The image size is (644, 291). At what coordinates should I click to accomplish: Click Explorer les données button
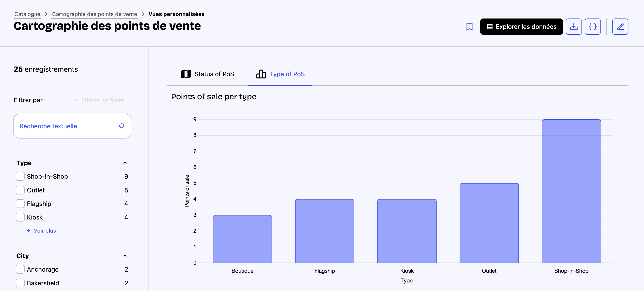point(521,26)
